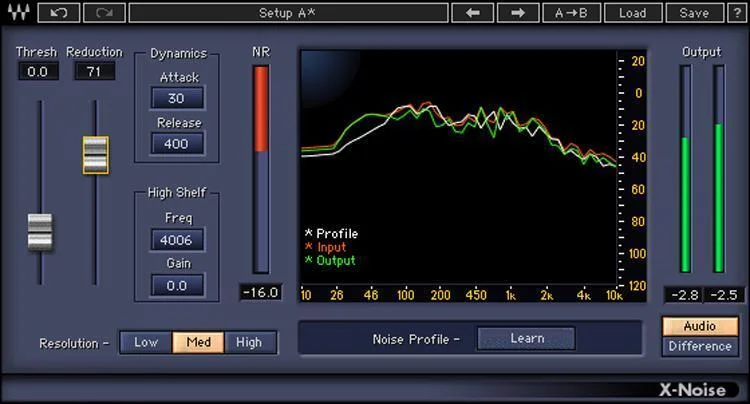Click the Waves logo icon
750x404 pixels.
(18, 12)
